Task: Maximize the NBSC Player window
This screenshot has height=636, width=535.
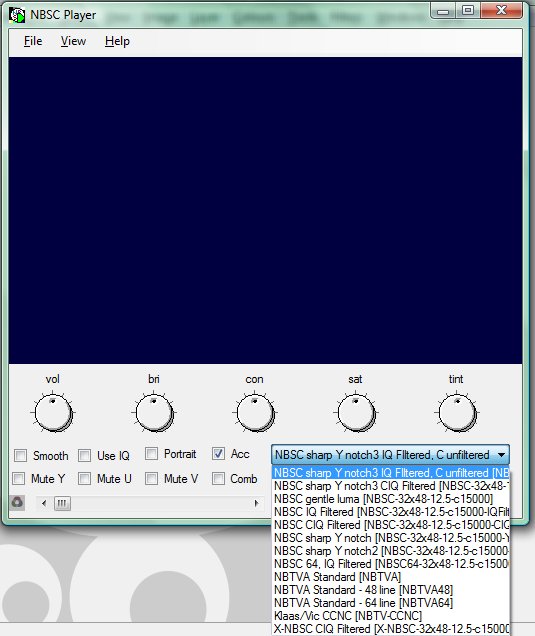Action: click(468, 11)
